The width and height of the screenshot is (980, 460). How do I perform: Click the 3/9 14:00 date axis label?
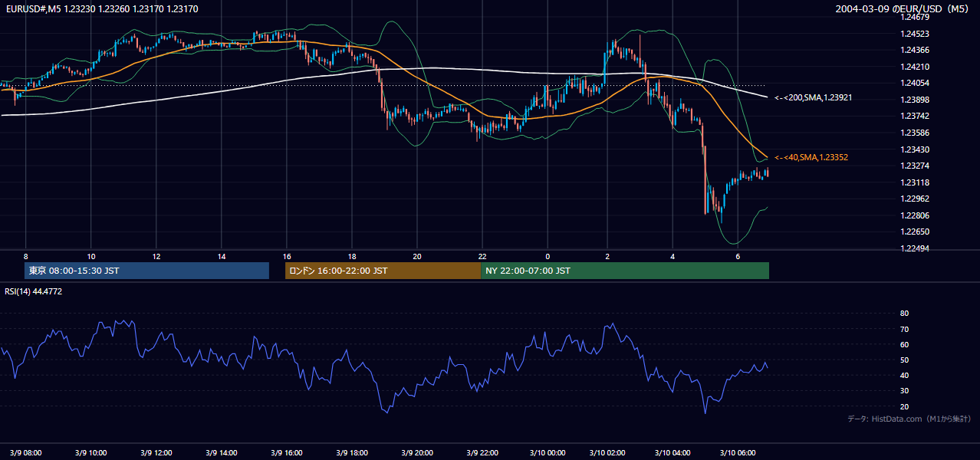click(x=222, y=452)
